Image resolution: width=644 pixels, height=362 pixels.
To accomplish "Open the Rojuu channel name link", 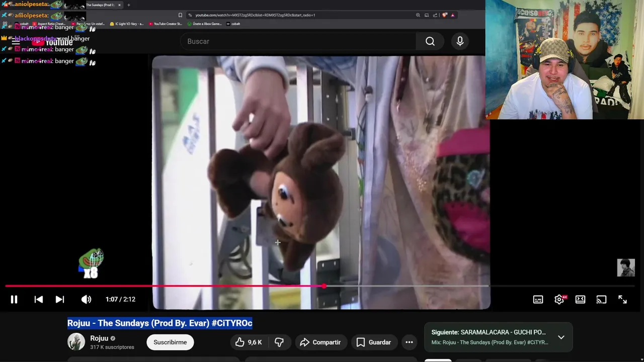I will [x=99, y=338].
